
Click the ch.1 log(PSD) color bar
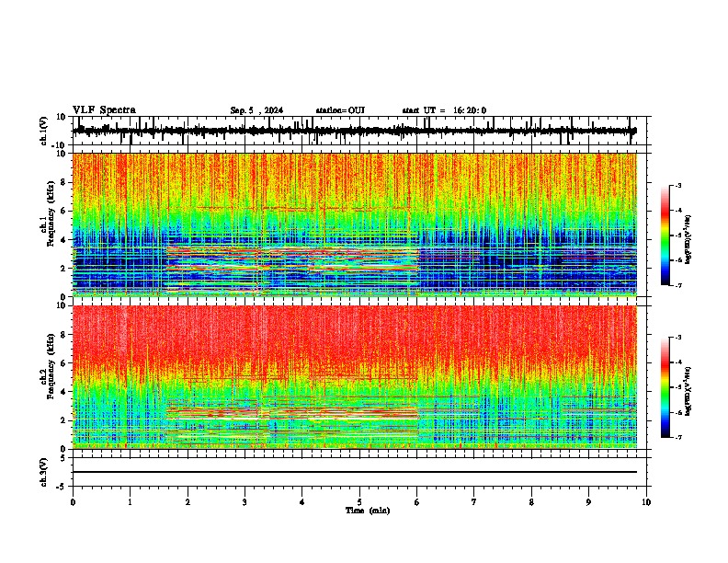tap(665, 235)
